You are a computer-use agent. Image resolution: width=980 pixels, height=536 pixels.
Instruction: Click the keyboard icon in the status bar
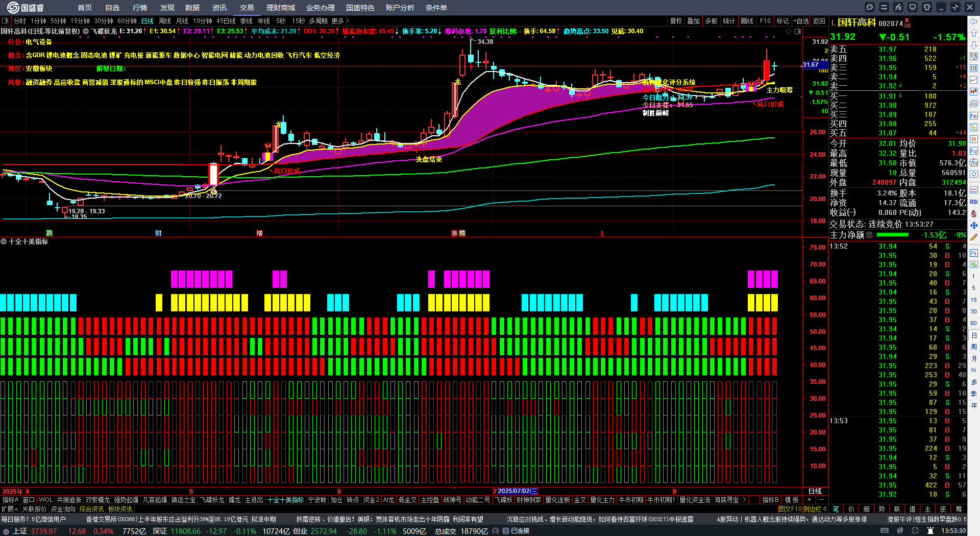[x=885, y=531]
